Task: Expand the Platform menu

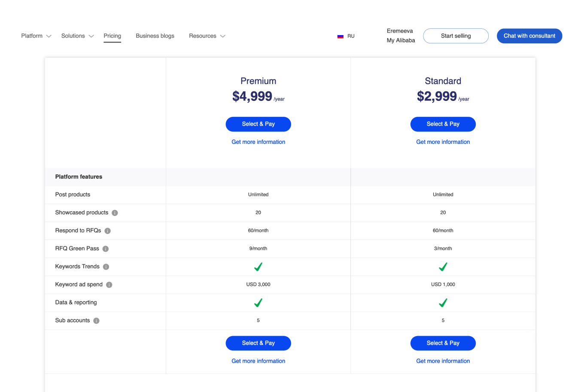Action: pos(36,36)
